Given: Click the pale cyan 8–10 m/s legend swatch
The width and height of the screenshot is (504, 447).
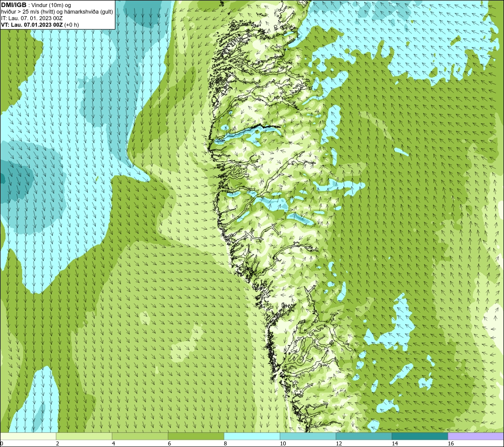Looking at the screenshot, I should 252,436.
